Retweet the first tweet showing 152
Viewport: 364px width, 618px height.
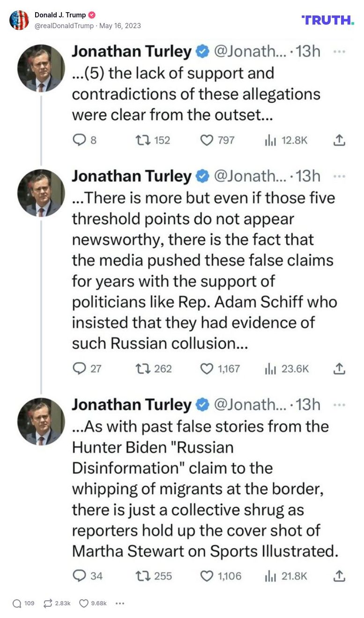click(141, 140)
